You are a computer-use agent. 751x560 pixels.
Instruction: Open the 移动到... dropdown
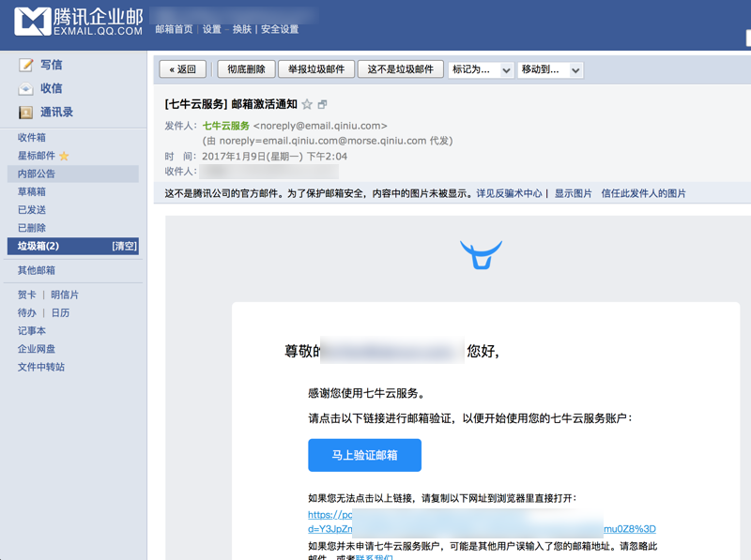tap(550, 69)
